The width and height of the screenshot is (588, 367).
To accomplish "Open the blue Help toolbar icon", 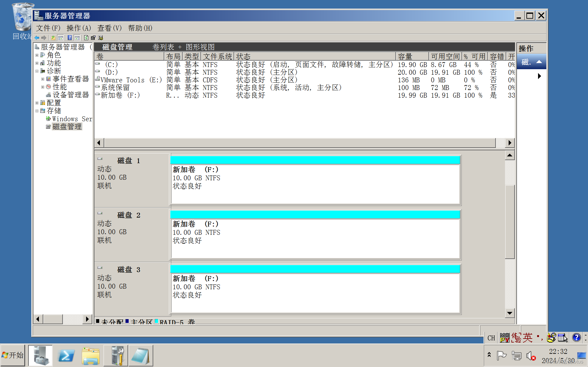I will pos(70,38).
